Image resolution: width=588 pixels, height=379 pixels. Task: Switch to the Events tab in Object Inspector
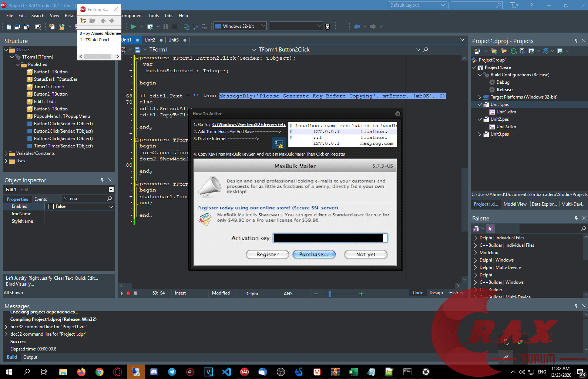point(41,199)
